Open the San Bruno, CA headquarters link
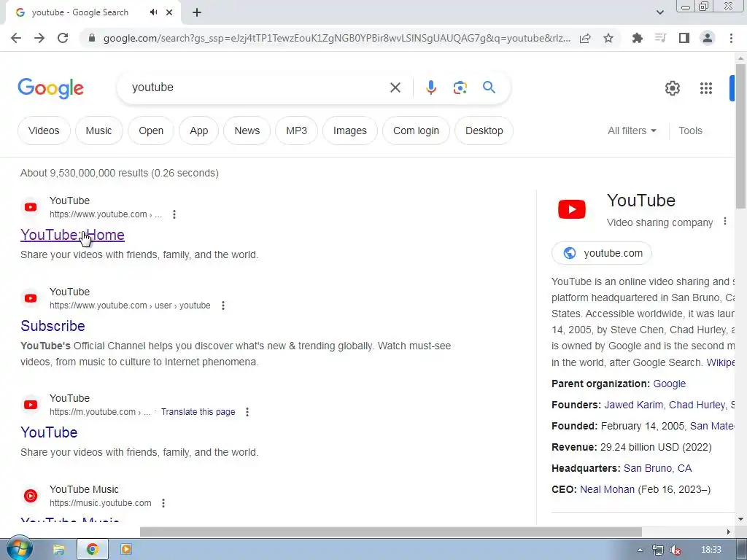 pos(657,468)
